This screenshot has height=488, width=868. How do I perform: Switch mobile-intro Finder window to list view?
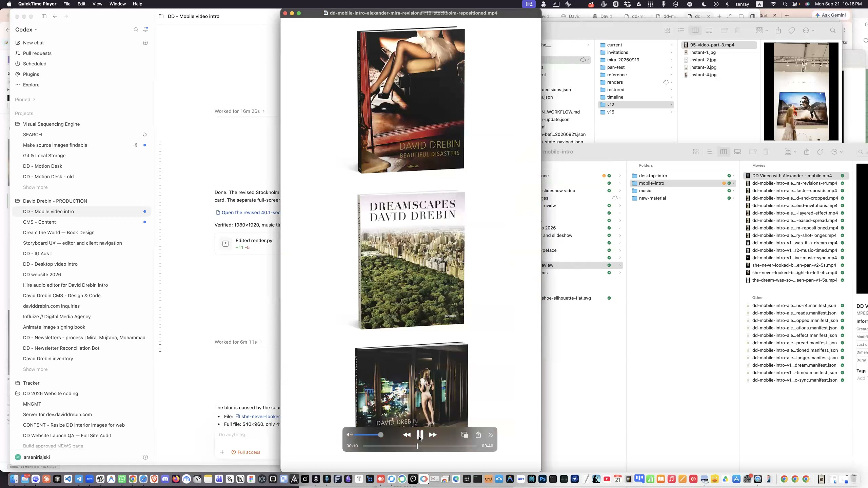pyautogui.click(x=710, y=152)
